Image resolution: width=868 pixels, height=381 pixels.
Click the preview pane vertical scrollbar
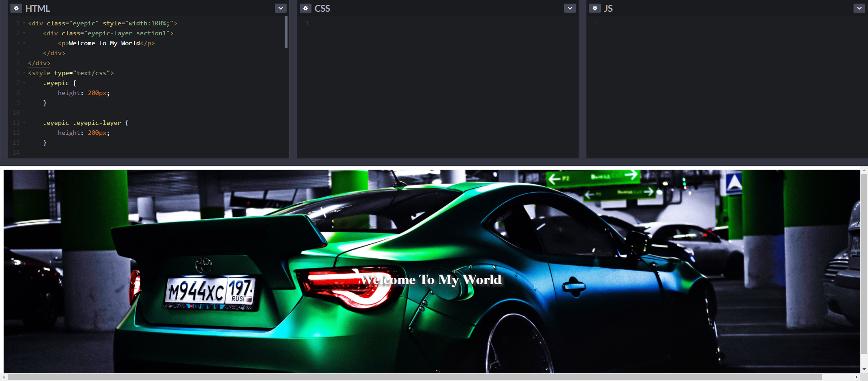tap(864, 262)
